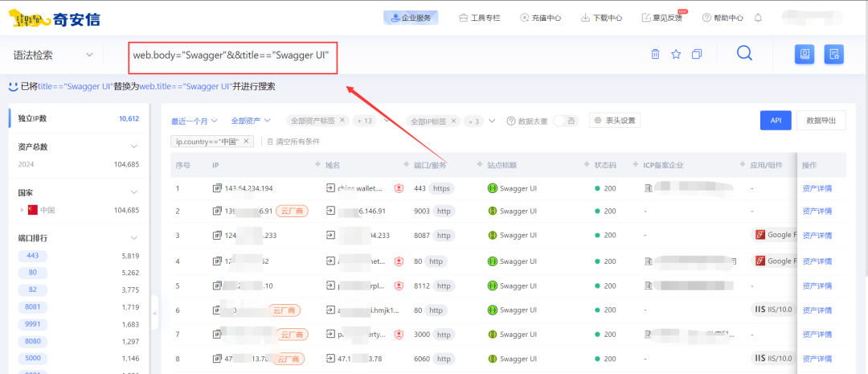Click the +3 IP tags badge
This screenshot has height=374, width=868.
pos(473,121)
